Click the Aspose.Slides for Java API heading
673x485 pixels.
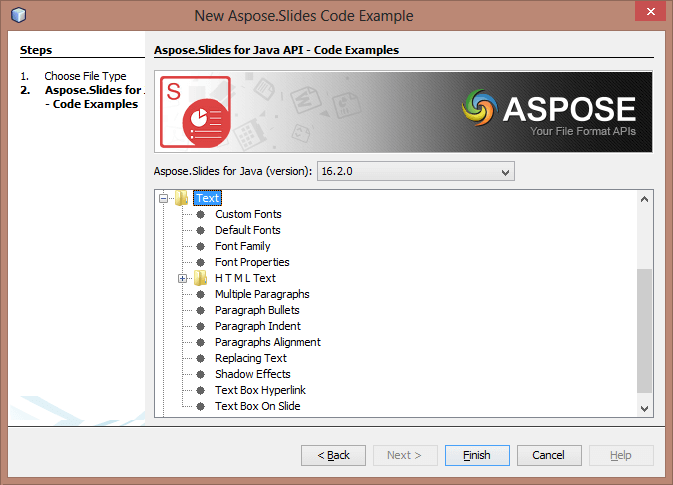(276, 50)
